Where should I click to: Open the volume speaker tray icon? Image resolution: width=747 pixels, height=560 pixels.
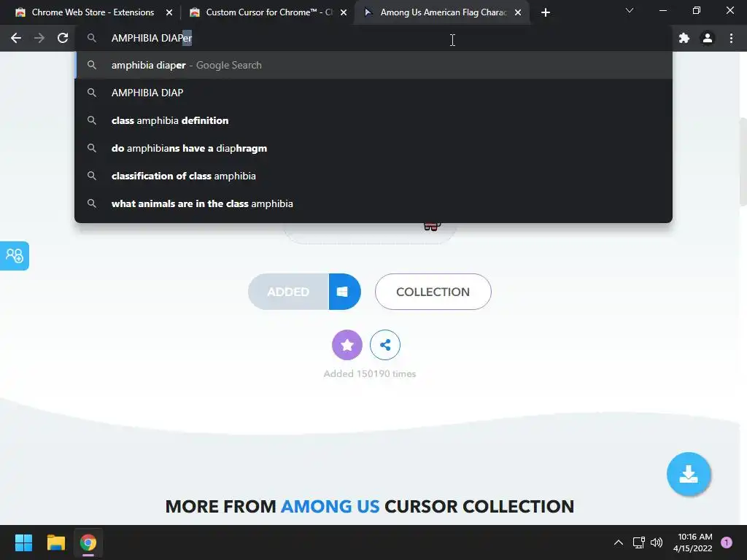[x=657, y=542]
